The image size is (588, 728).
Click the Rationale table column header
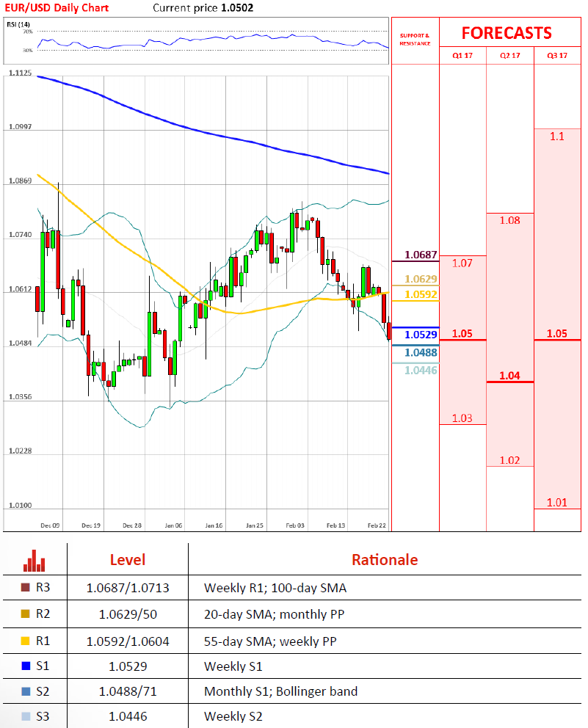[385, 559]
